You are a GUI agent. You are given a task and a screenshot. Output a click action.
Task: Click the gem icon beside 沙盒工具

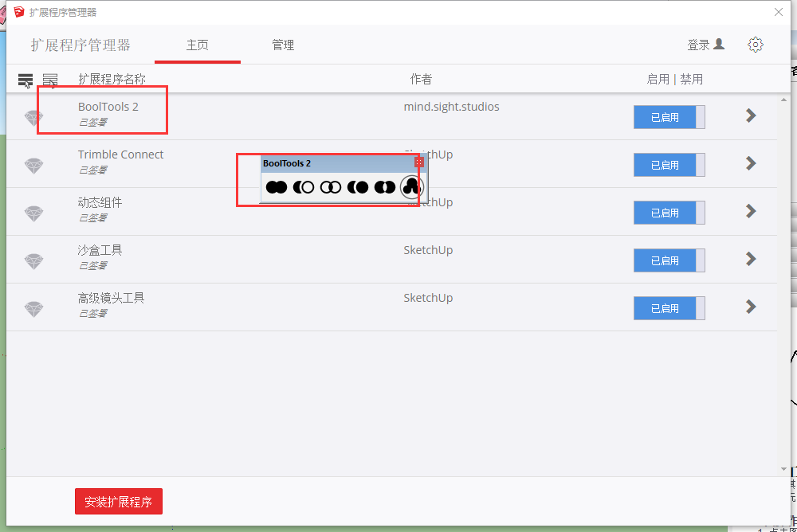point(34,261)
